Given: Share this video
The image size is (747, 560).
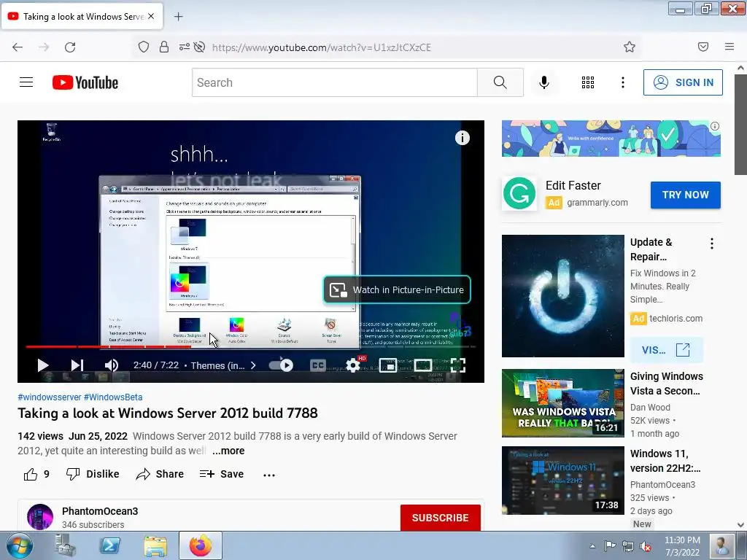Looking at the screenshot, I should click(160, 474).
